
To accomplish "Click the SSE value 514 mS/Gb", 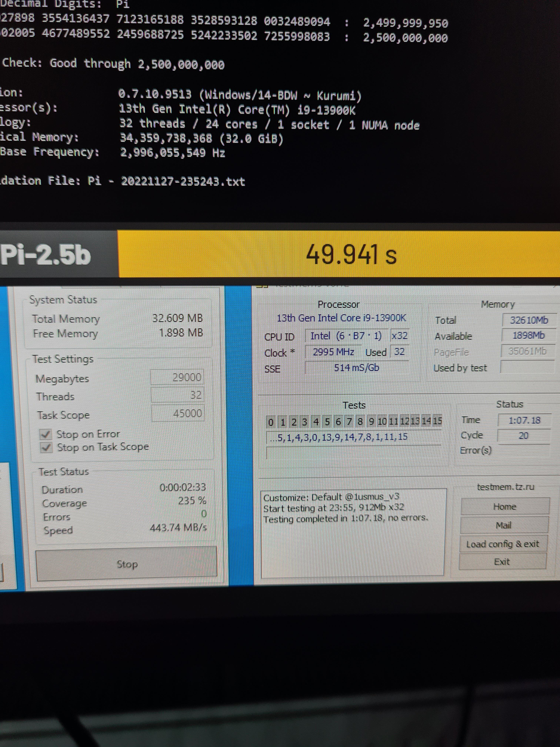I will pos(357,367).
